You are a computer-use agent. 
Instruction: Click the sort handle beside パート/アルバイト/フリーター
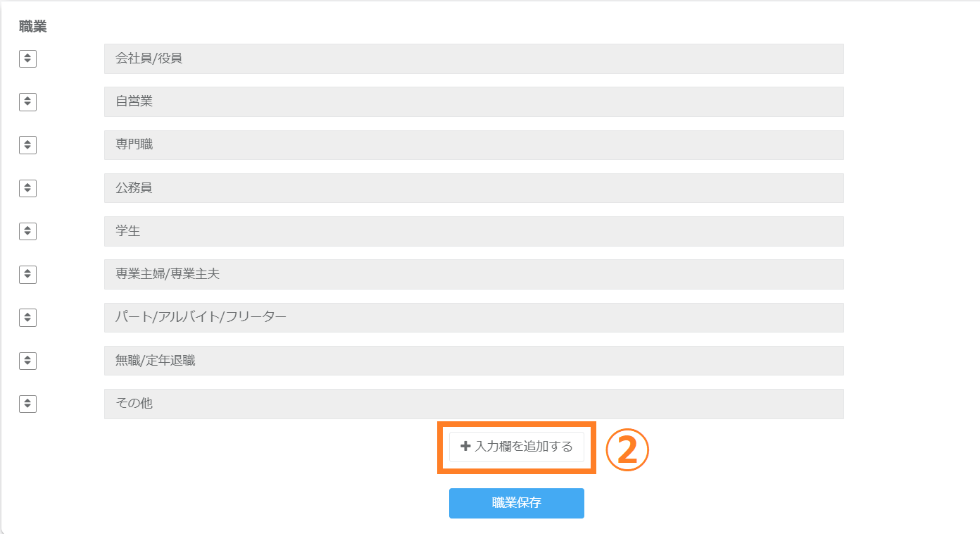coord(27,318)
